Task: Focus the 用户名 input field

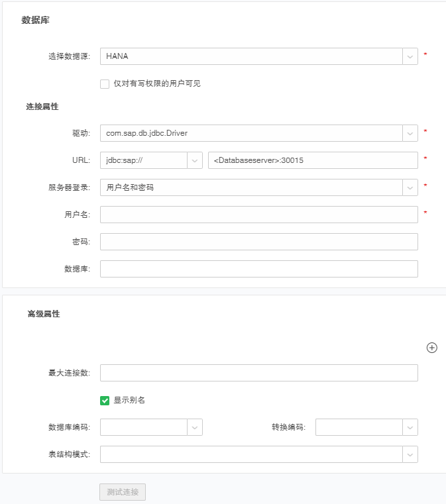Action: point(258,215)
